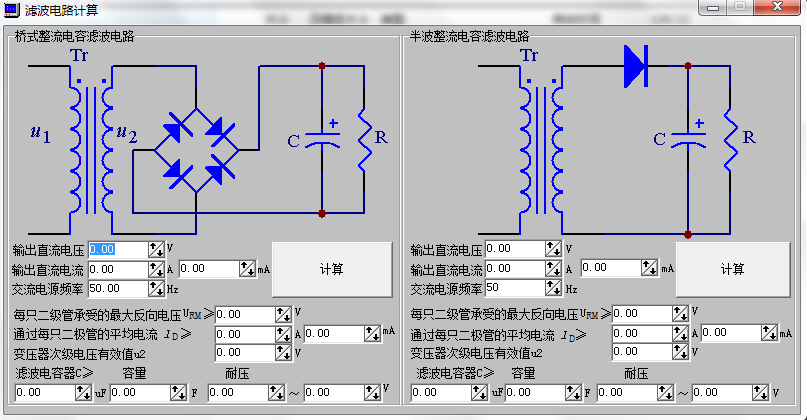807x420 pixels.
Task: Click the half-wave circuit diode symbol
Action: [636, 66]
